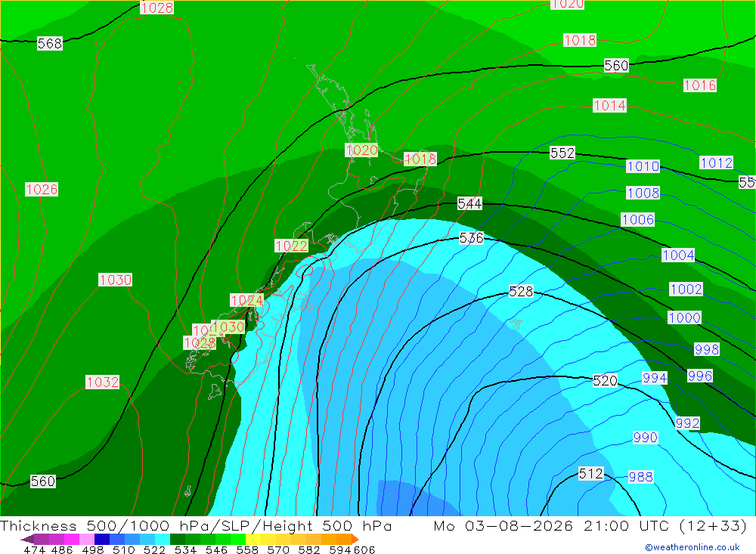Click the 512 height contour label
This screenshot has width=756, height=554.
(x=591, y=474)
